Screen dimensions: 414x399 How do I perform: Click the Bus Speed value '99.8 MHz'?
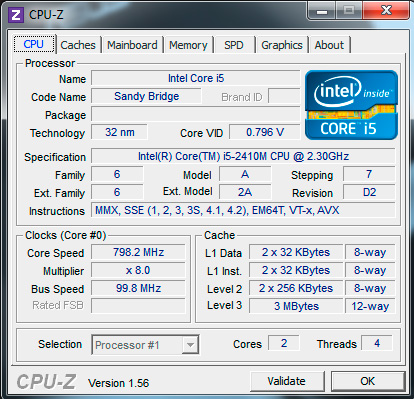[x=138, y=288]
